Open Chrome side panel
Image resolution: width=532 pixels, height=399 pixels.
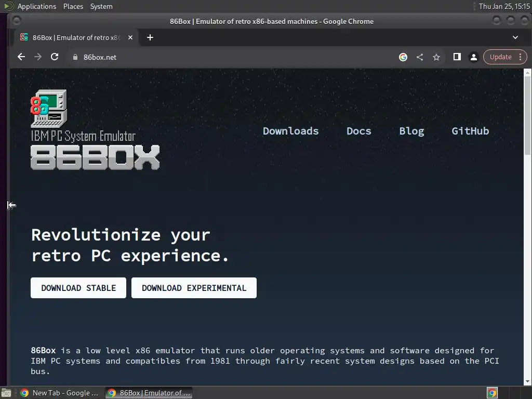coord(457,57)
